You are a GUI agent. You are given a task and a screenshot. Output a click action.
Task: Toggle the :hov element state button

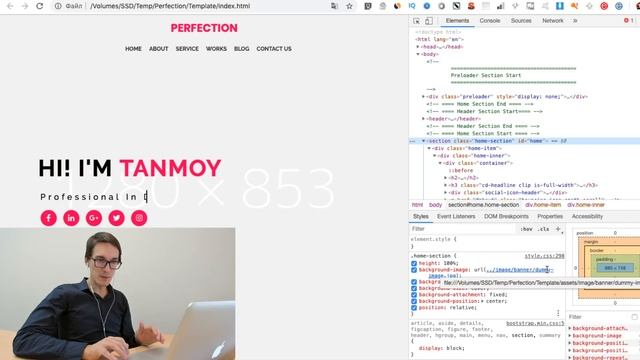point(526,229)
